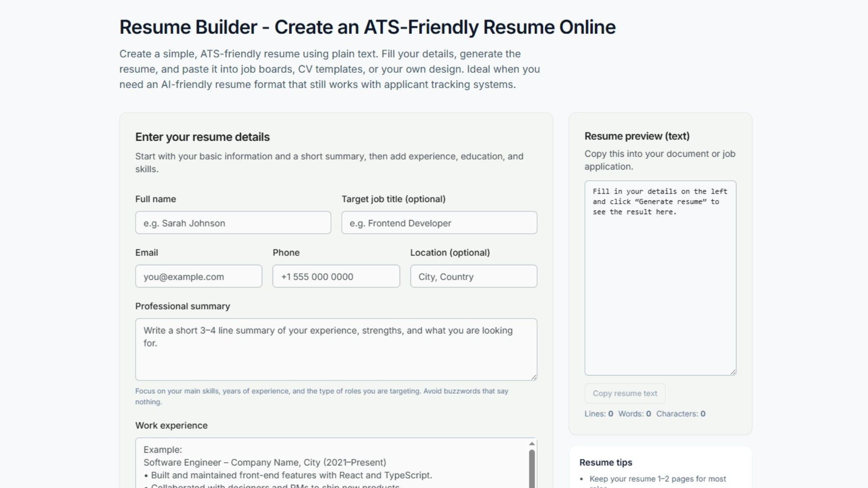Click the Words counter below the preview

634,413
